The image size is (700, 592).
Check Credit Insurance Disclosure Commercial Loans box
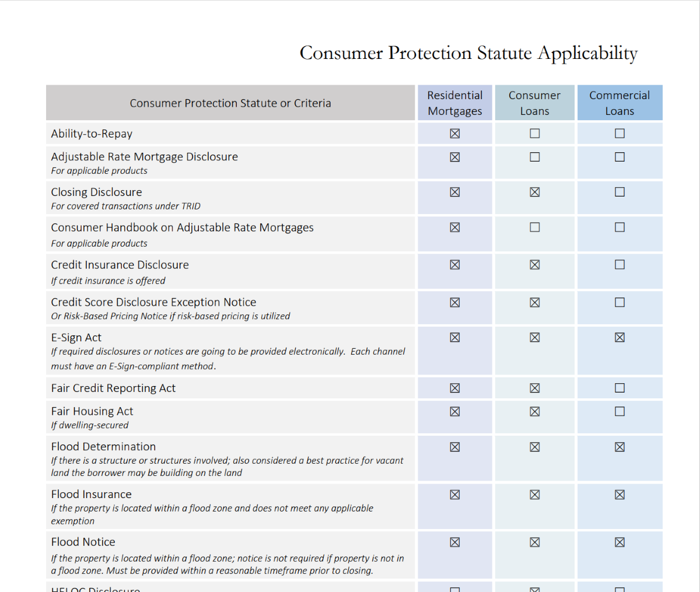[619, 265]
